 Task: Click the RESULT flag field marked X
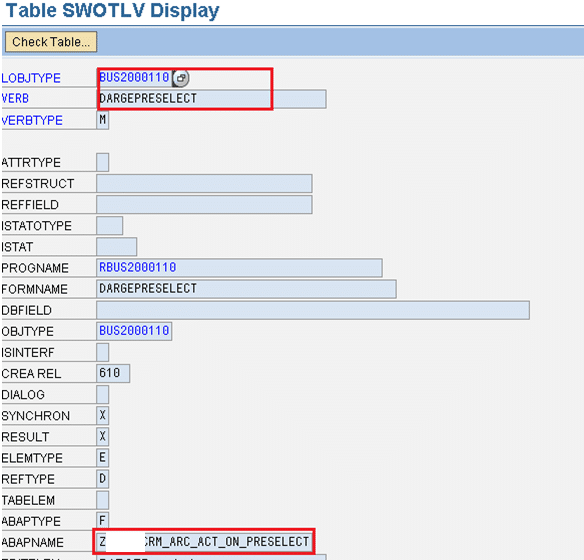pos(102,437)
